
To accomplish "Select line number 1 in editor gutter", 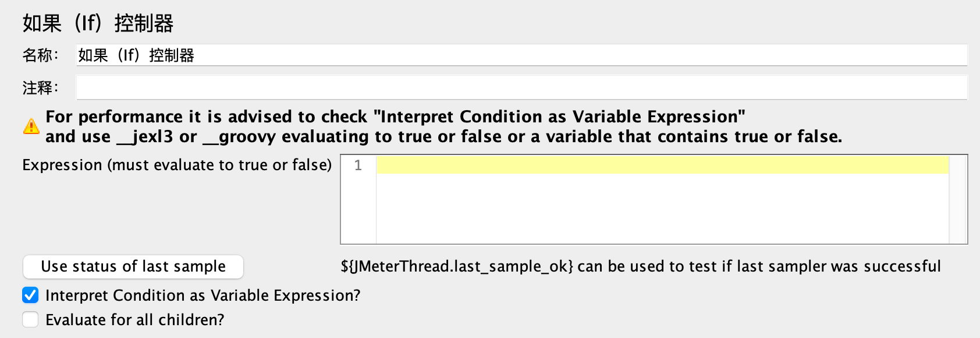I will pyautogui.click(x=358, y=166).
